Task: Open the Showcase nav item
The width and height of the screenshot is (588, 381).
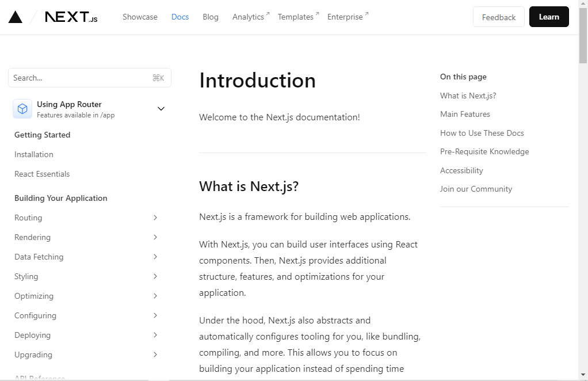Action: click(x=140, y=17)
